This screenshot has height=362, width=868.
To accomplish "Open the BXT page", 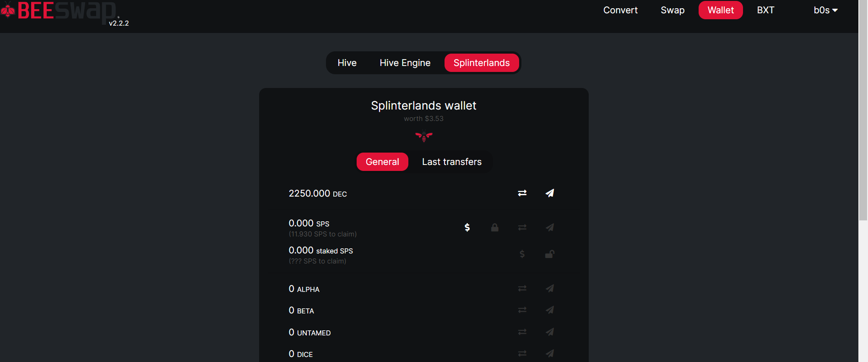I will pos(765,10).
